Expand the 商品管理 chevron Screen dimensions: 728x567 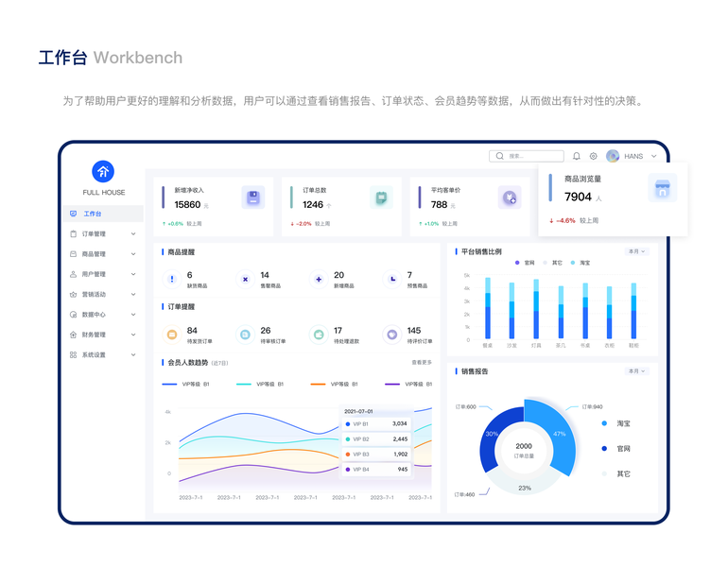pos(133,254)
